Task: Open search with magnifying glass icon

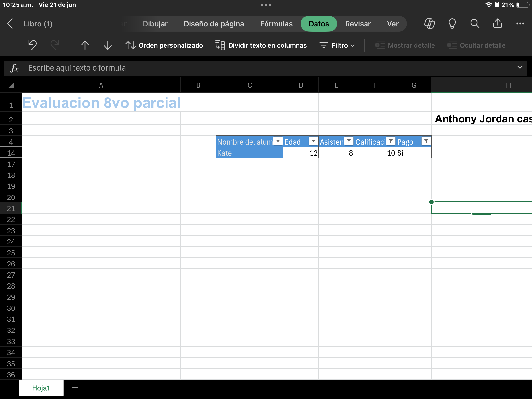Action: 475,24
